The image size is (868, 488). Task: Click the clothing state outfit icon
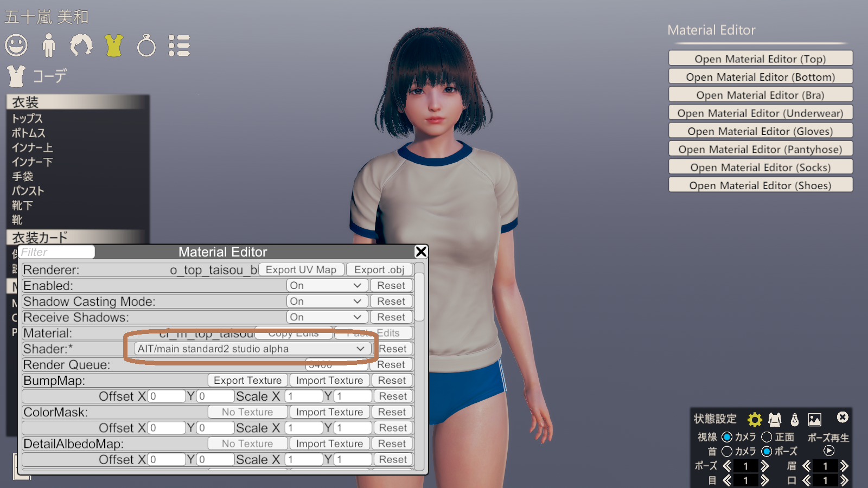tap(775, 419)
